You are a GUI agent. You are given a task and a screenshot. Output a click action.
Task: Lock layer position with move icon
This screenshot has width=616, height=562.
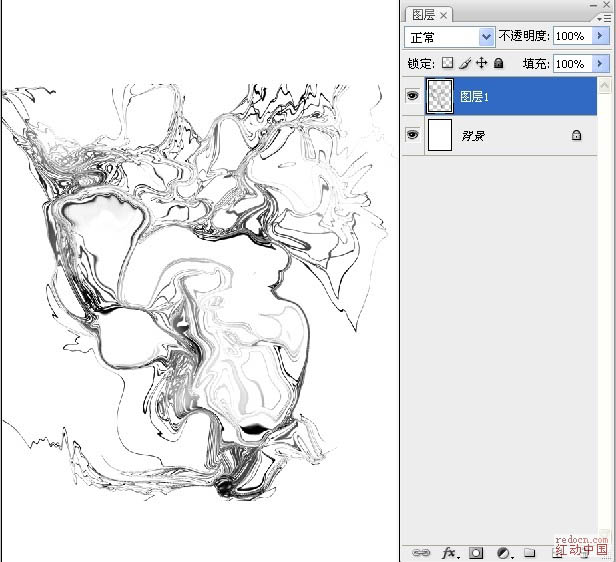pos(481,63)
